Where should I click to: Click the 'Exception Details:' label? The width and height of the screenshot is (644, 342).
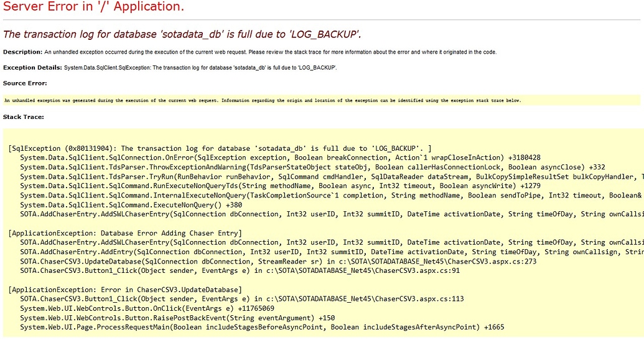pyautogui.click(x=32, y=67)
